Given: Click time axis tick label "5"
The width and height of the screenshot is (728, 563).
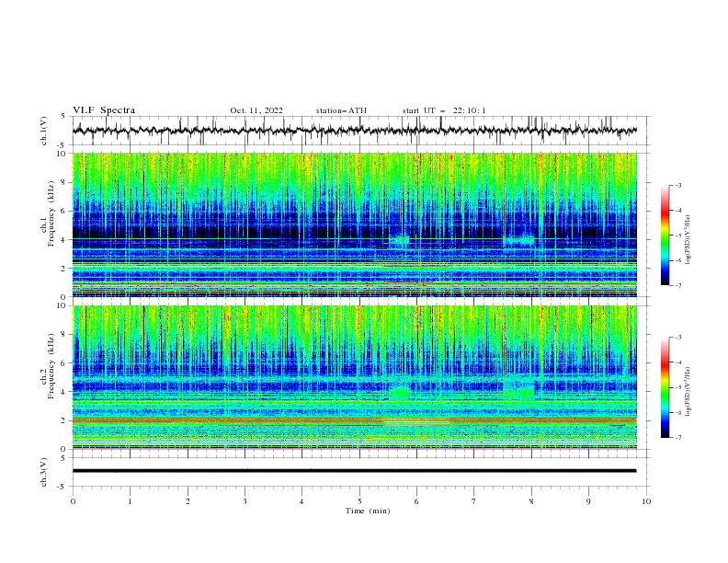Looking at the screenshot, I should click(x=359, y=501).
